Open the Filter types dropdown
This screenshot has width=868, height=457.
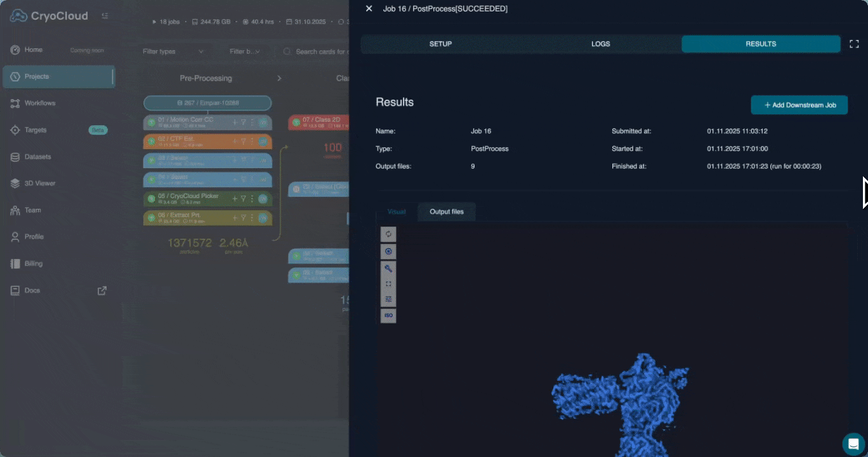tap(173, 51)
